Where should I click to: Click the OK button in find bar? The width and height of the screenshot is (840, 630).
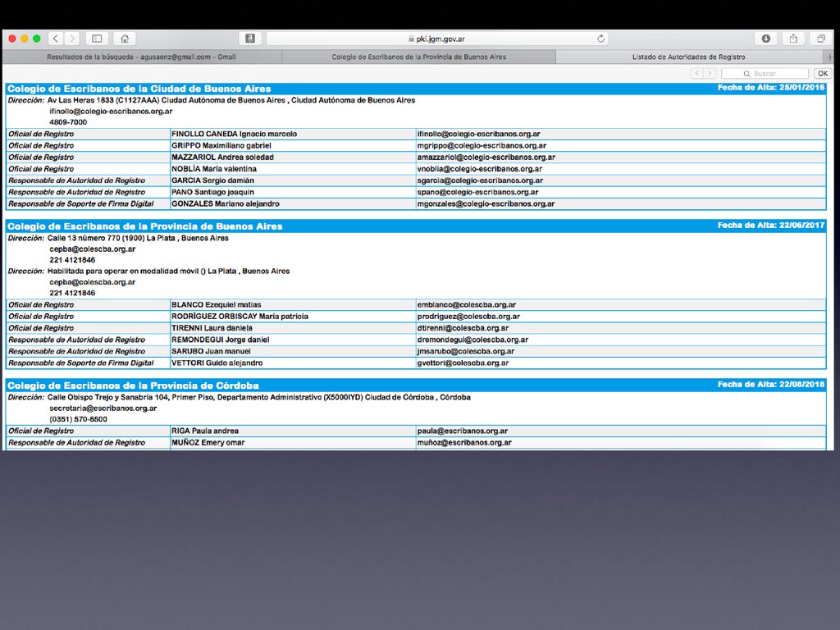[x=823, y=73]
